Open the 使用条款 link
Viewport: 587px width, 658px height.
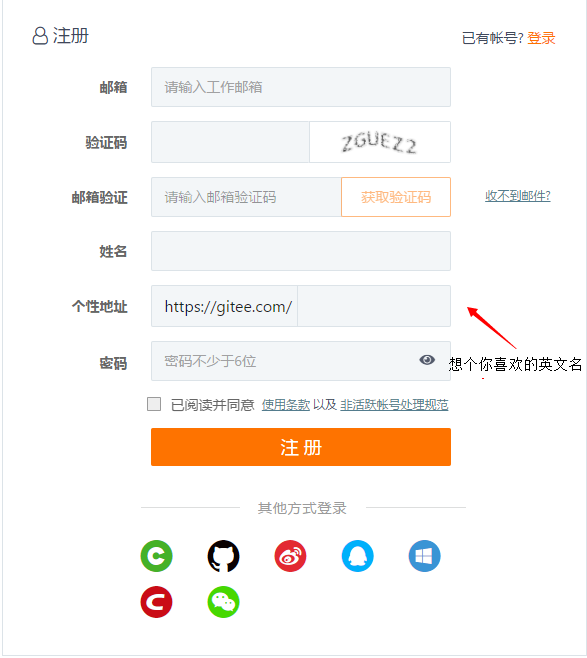[x=286, y=405]
